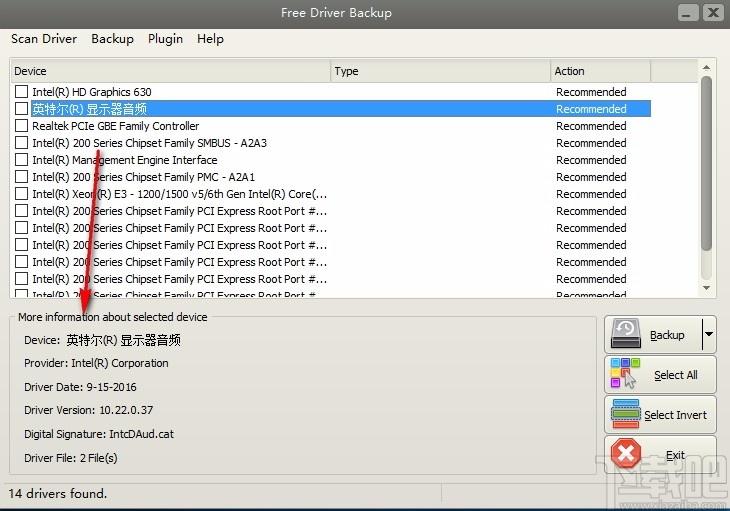Sort the list by Device column header
This screenshot has width=730, height=511.
[x=170, y=71]
